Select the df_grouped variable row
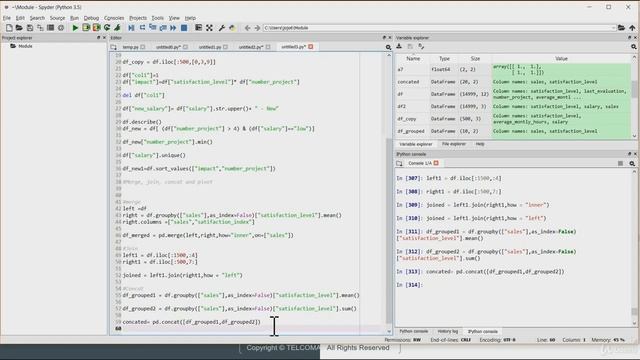 click(513, 131)
